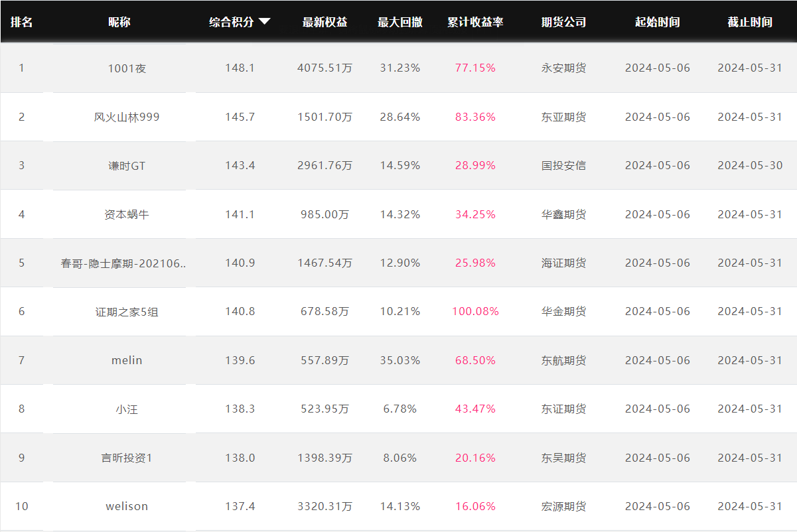Click the 排名 column header

pyautogui.click(x=21, y=22)
